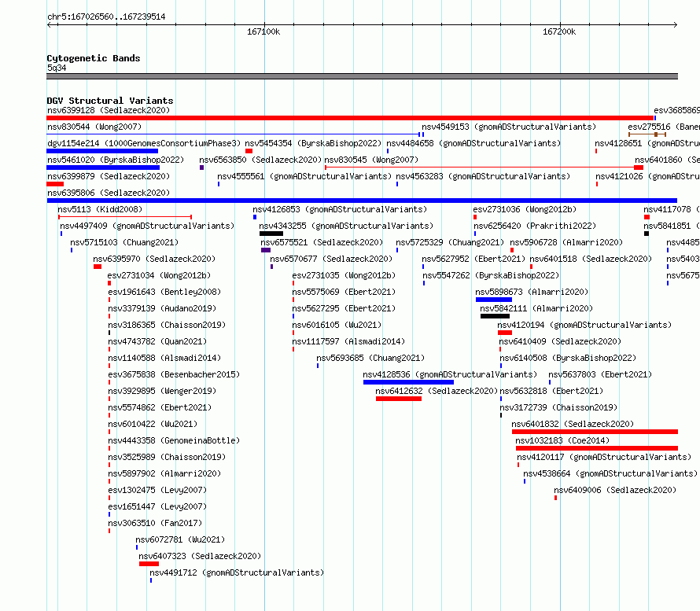
Task: Open label esv2731034 (Wong2012b)
Action: (x=159, y=275)
